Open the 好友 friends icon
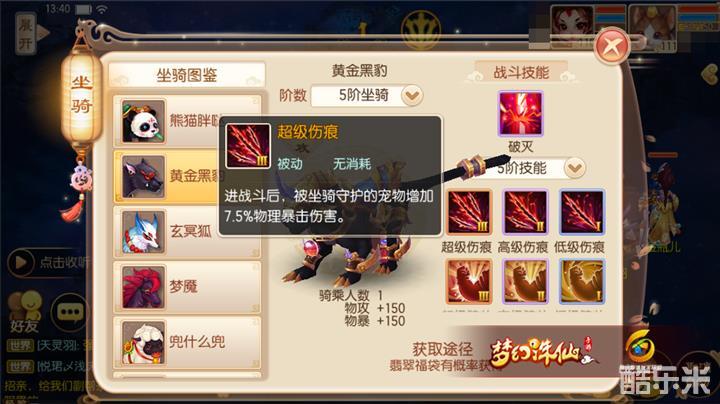720x404 pixels. pyautogui.click(x=25, y=312)
